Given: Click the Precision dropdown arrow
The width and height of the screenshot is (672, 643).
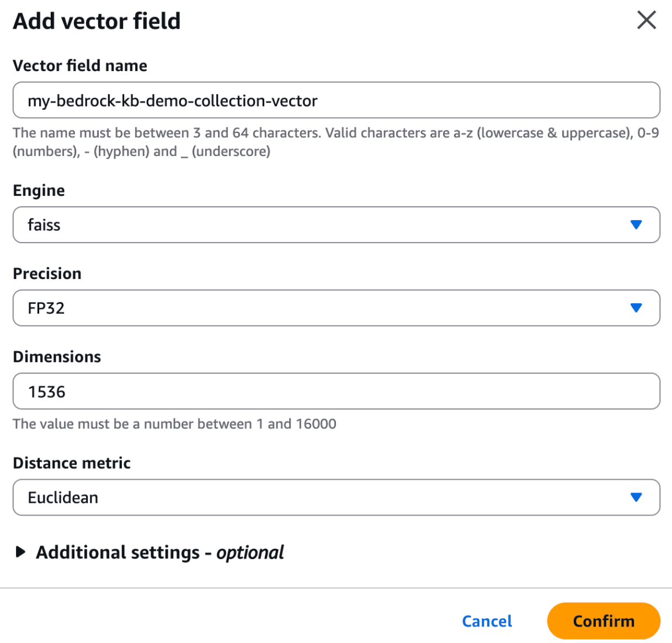Looking at the screenshot, I should pyautogui.click(x=636, y=308).
